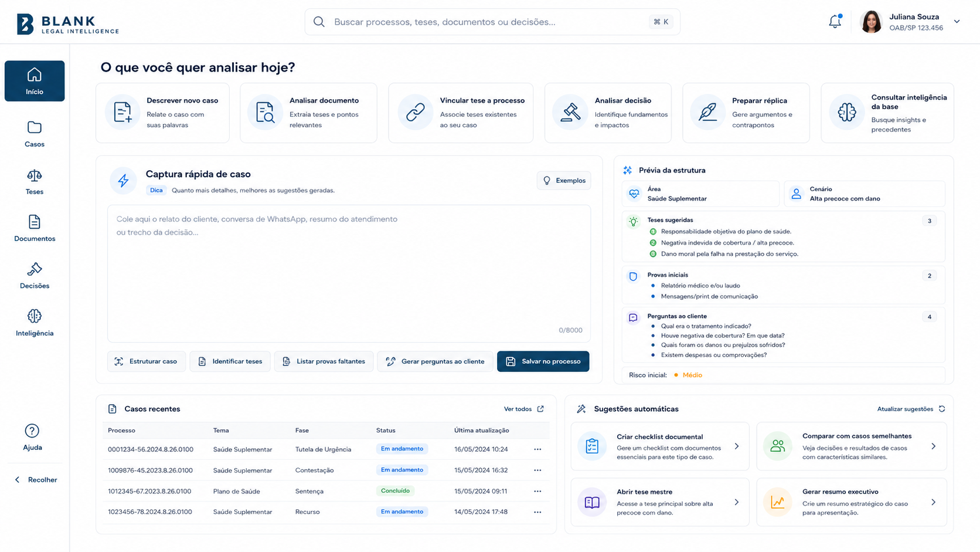
Task: Click the Analisar decisão gavel icon
Action: tap(570, 112)
